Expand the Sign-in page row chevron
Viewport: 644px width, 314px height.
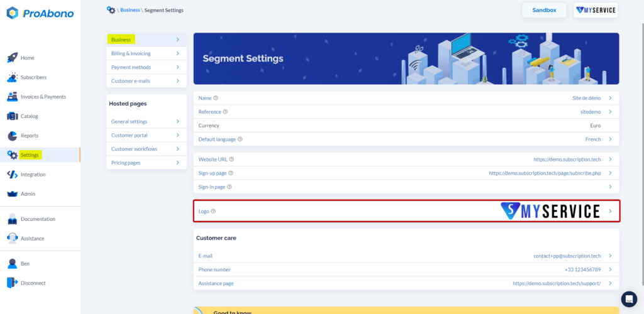click(610, 187)
